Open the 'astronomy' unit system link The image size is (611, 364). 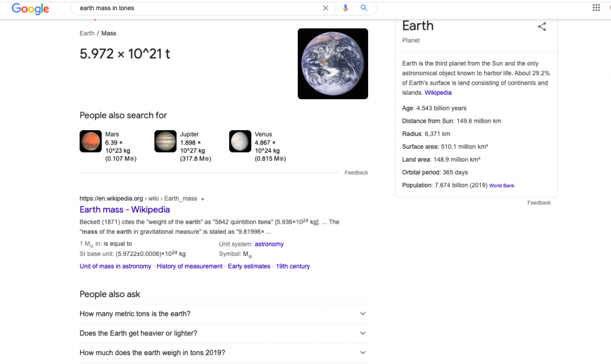click(x=269, y=243)
